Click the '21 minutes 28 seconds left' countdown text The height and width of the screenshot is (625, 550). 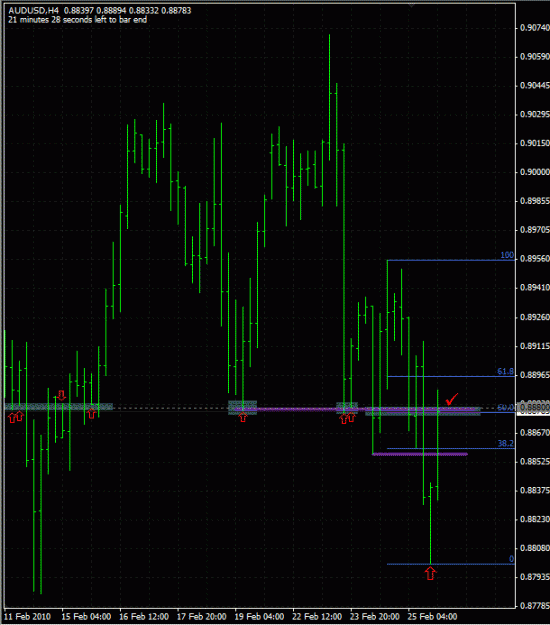point(77,20)
